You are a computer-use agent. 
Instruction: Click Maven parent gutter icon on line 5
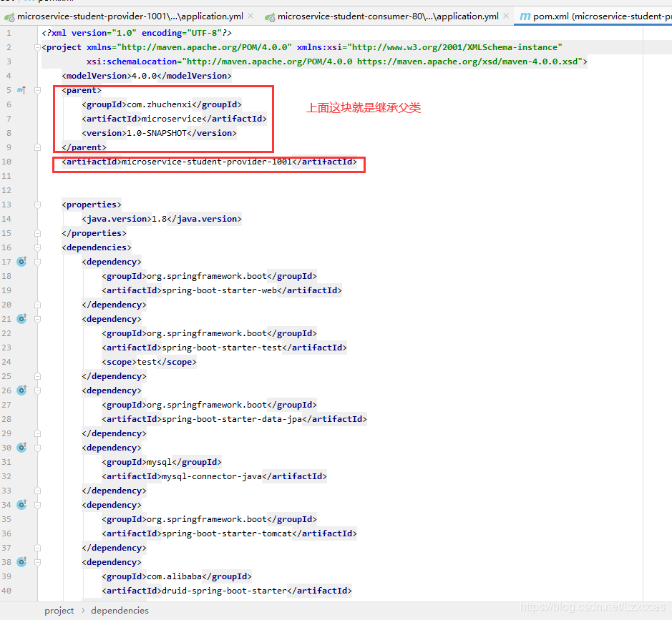pos(21,90)
